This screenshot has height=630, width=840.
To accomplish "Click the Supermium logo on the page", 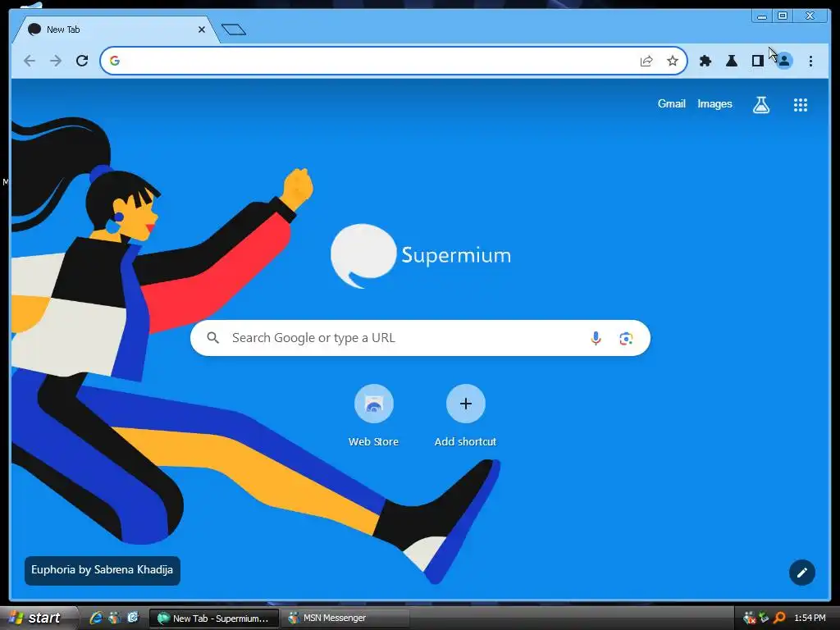I will [x=421, y=256].
